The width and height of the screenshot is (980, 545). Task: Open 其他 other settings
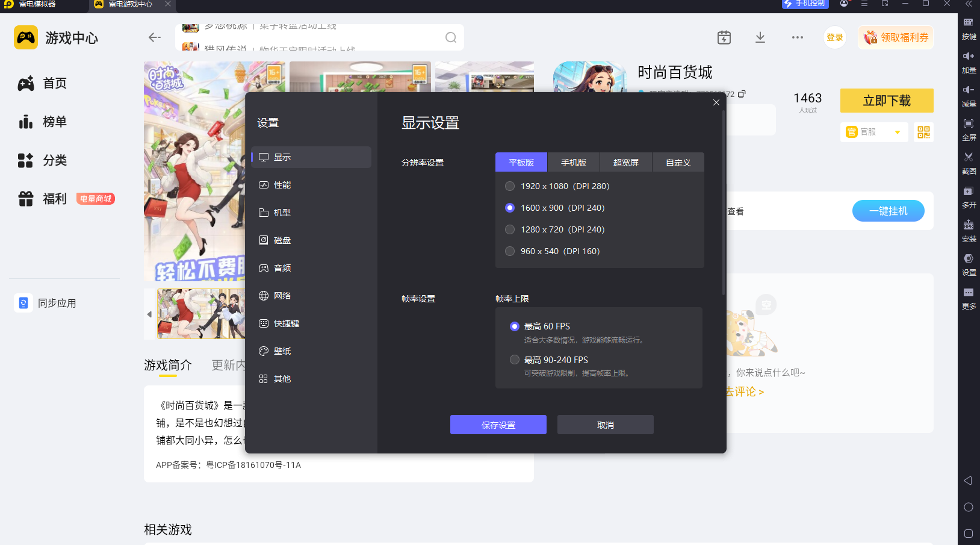(x=311, y=379)
